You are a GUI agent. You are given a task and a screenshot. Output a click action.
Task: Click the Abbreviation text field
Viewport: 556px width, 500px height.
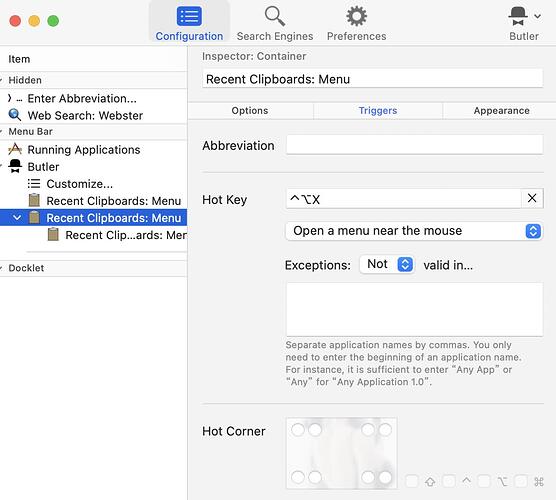pyautogui.click(x=415, y=145)
